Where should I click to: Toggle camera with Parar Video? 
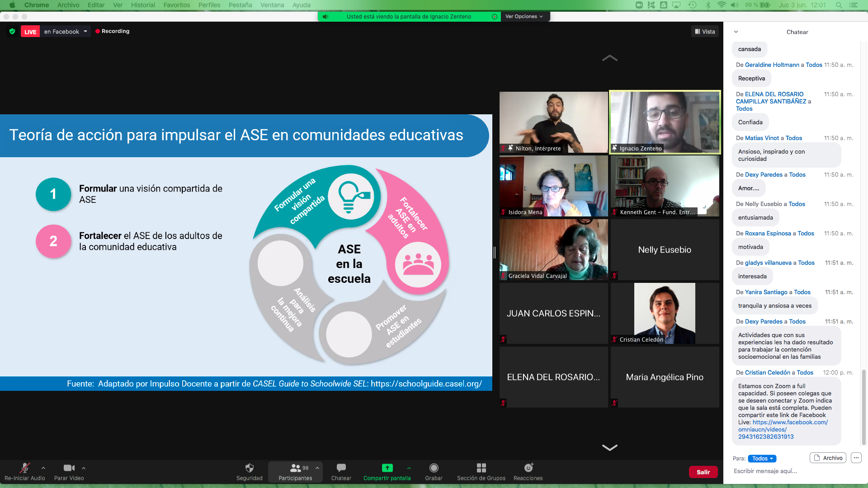(69, 468)
